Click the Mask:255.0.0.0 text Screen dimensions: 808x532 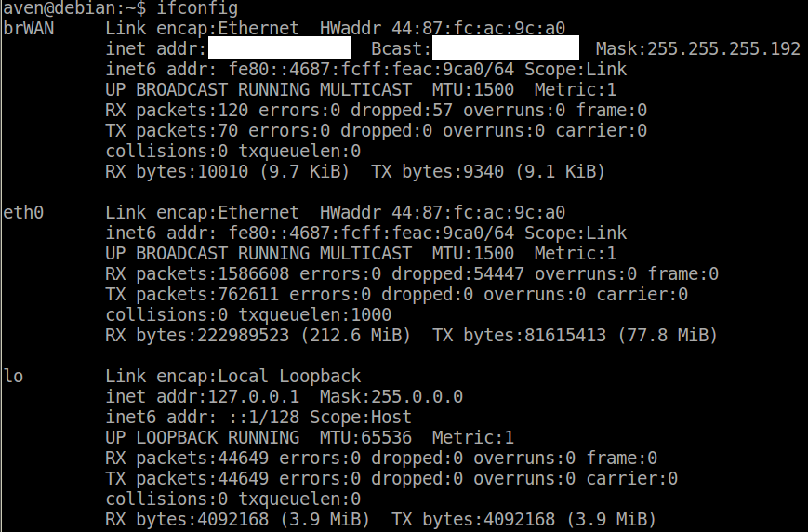[391, 396]
